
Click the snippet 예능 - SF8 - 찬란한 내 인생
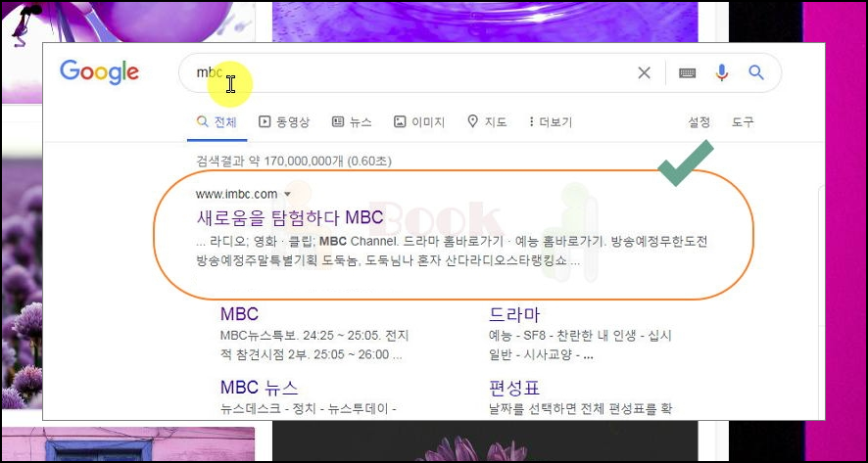click(580, 345)
